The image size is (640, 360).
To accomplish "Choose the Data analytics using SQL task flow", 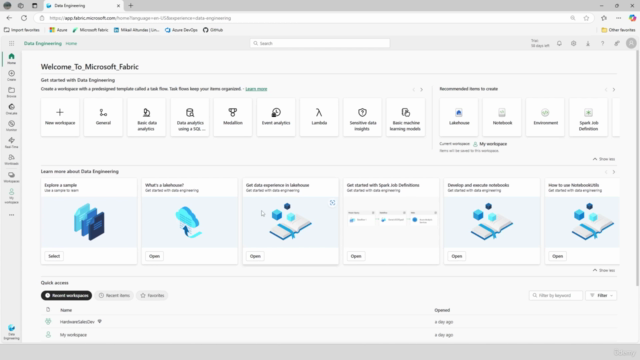I will 190,117.
